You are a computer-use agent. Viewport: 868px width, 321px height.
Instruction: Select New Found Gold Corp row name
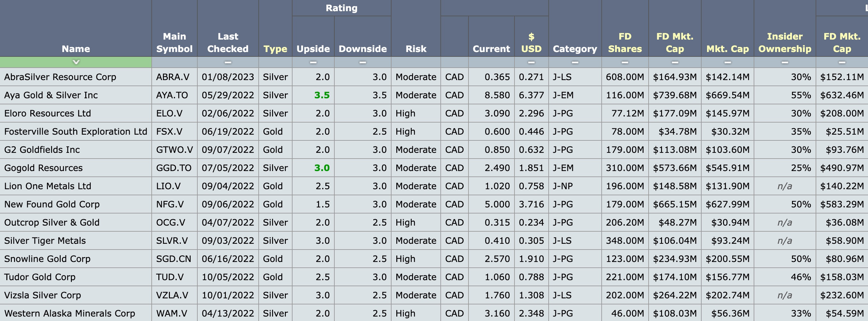(52, 205)
